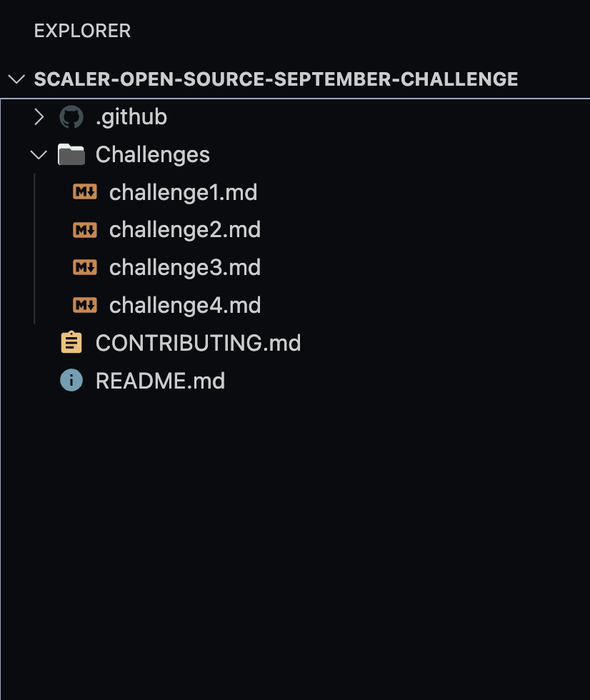Open the README.md file

(x=160, y=380)
